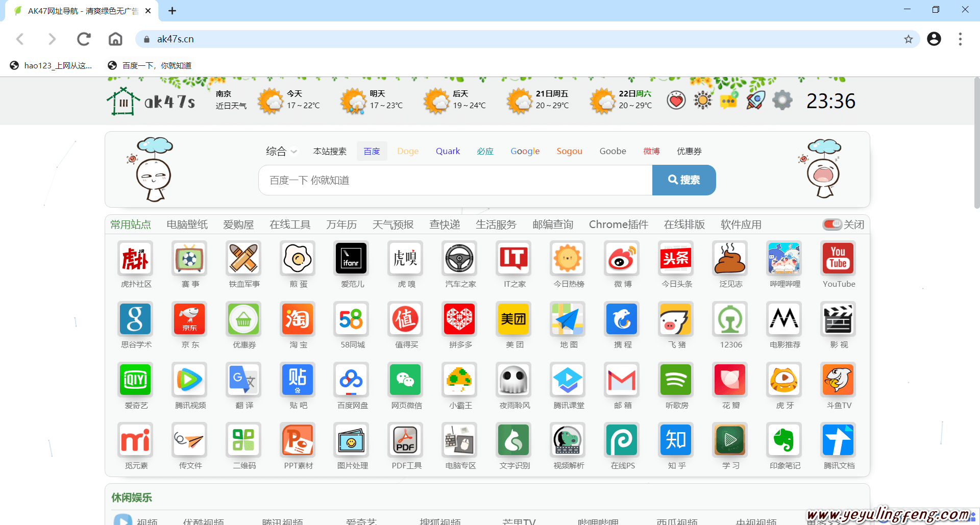Image resolution: width=980 pixels, height=525 pixels.
Task: Open the 百度网盘 icon
Action: (x=352, y=380)
